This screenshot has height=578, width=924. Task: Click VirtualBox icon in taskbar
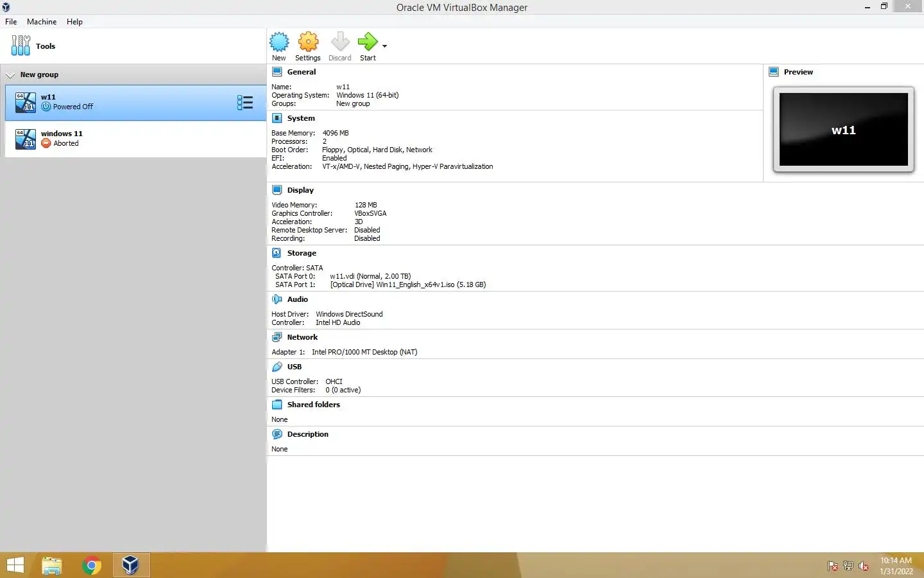(131, 565)
